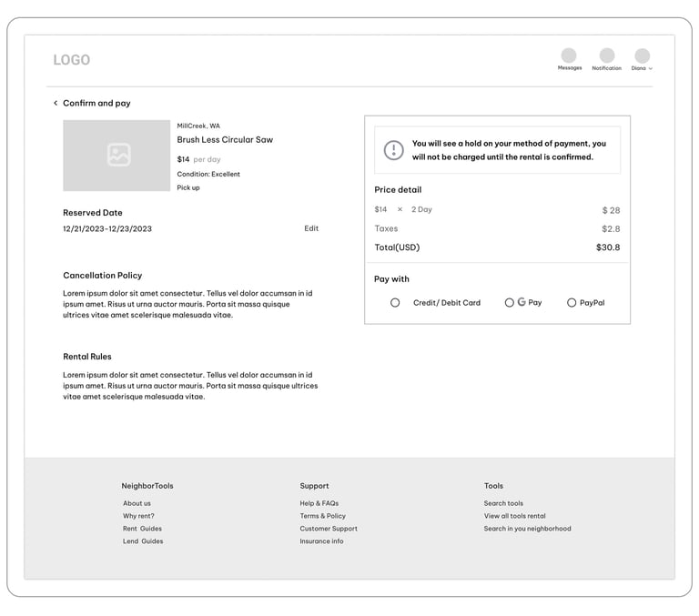Click the MillCreek, WA location text
This screenshot has width=699, height=616.
[x=198, y=126]
